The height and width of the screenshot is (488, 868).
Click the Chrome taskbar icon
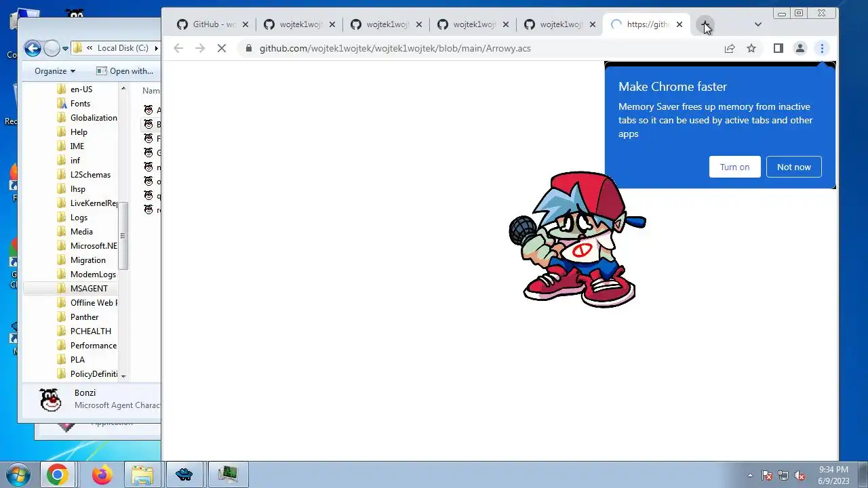point(57,474)
